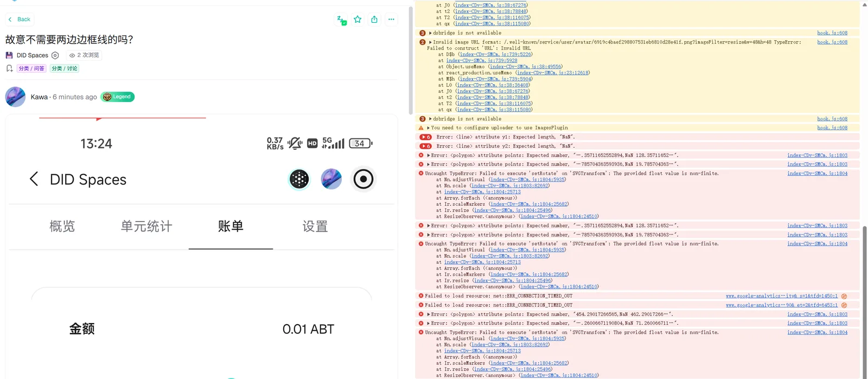Screen dimensions: 868x379
Task: Go back using the Back button
Action: pyautogui.click(x=20, y=20)
